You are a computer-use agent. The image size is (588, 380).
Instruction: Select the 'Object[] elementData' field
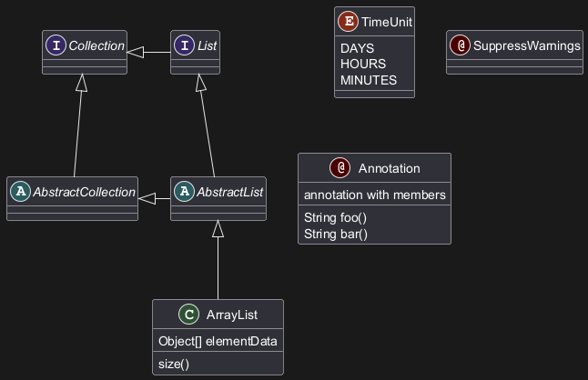click(218, 341)
